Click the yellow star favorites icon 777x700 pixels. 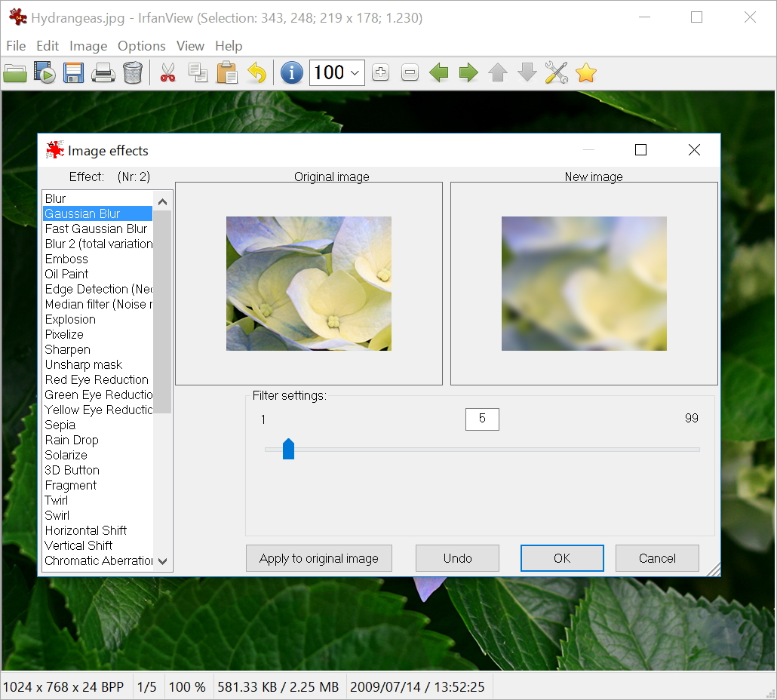(586, 72)
